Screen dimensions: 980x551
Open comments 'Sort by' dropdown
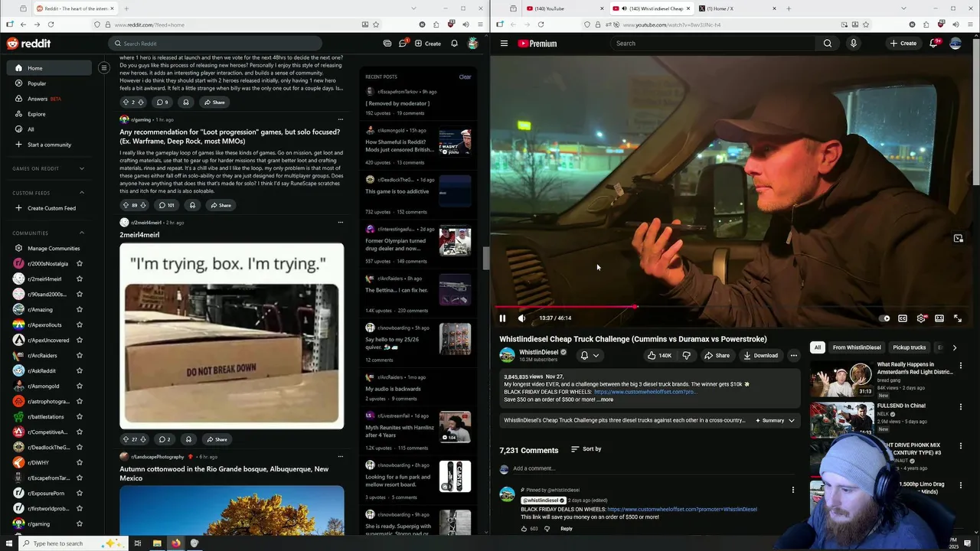(x=586, y=449)
